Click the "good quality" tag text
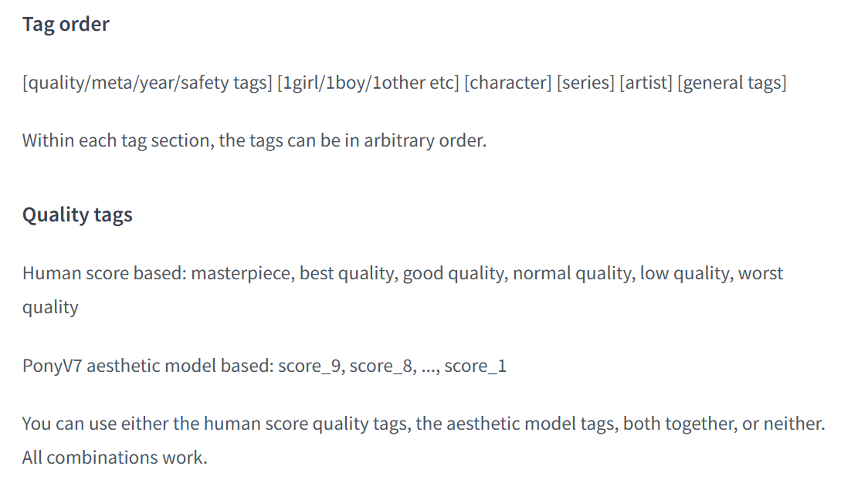 [453, 273]
